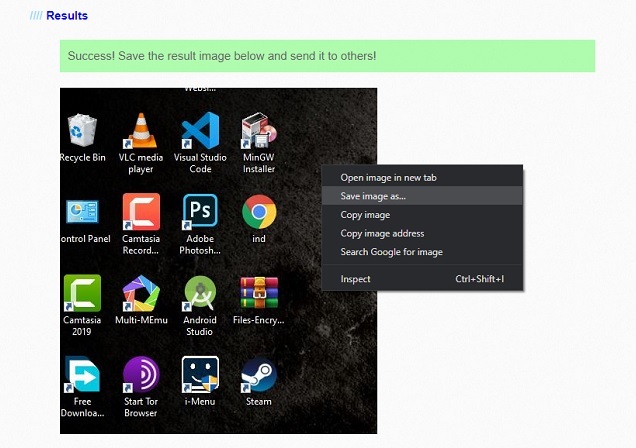Image resolution: width=636 pixels, height=448 pixels.
Task: Click the 'Files-Encry...' label text
Action: (x=259, y=320)
